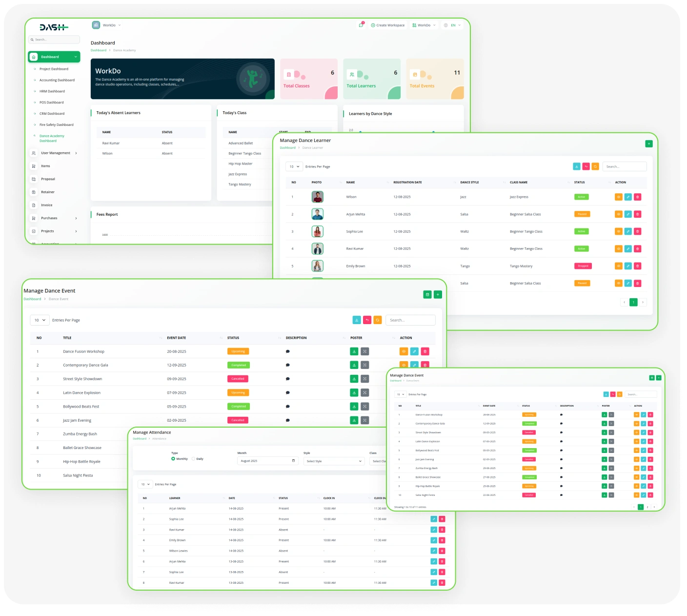Click edit pencil icon for Emily Brown learner
This screenshot has width=687, height=616.
tap(628, 266)
